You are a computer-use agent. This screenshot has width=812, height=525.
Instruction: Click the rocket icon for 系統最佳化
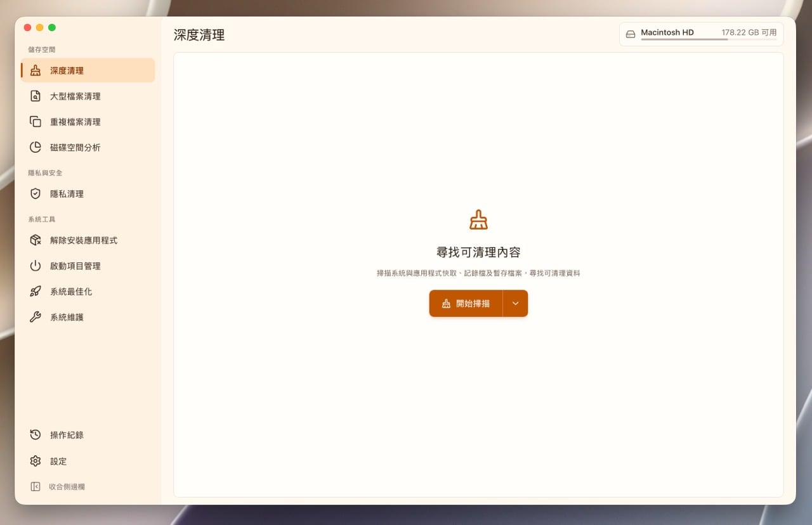click(x=36, y=292)
